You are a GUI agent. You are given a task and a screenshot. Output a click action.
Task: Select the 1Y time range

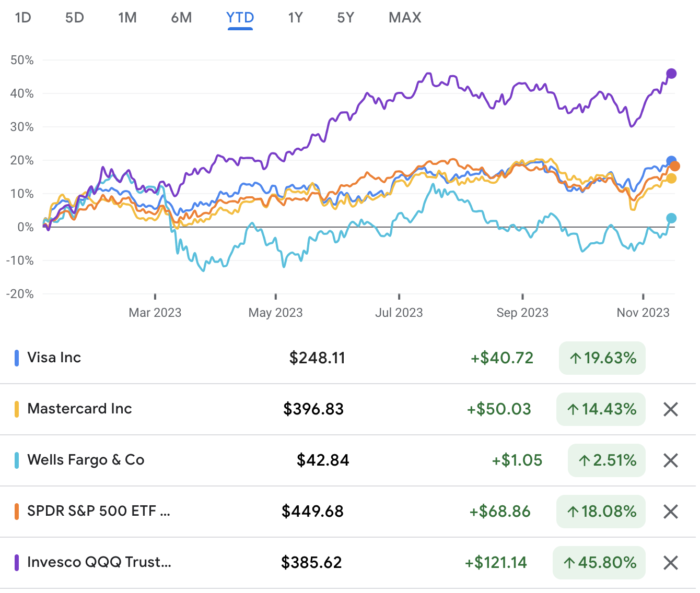[295, 17]
